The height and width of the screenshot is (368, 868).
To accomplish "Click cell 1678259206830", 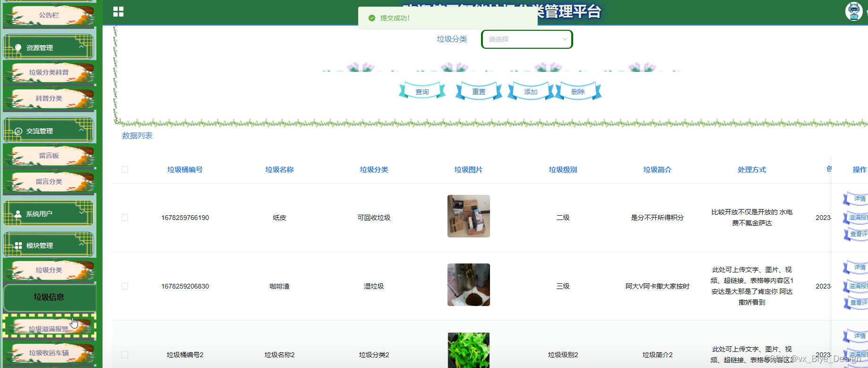I will click(x=185, y=286).
